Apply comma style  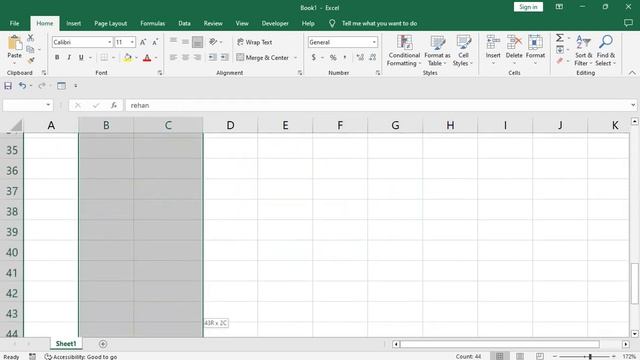point(345,58)
